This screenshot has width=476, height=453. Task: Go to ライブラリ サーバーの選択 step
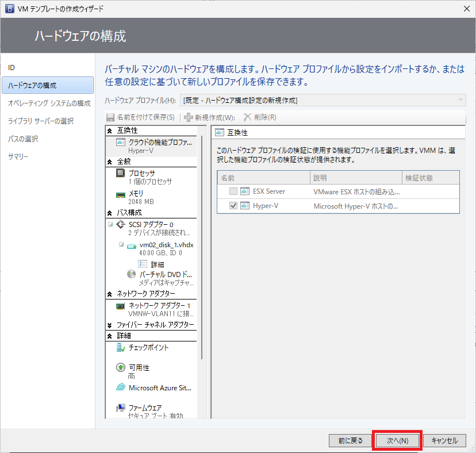point(41,121)
